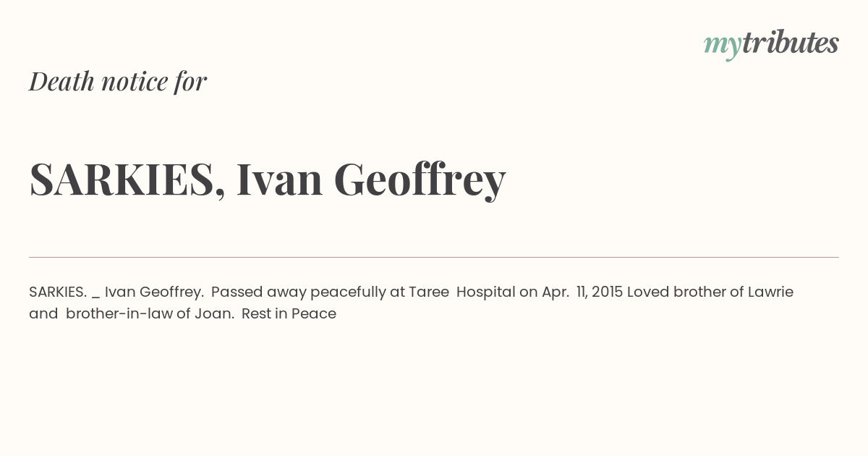Click the phrase "Passed away peacefully"
This screenshot has height=456, width=868.
pyautogui.click(x=299, y=292)
